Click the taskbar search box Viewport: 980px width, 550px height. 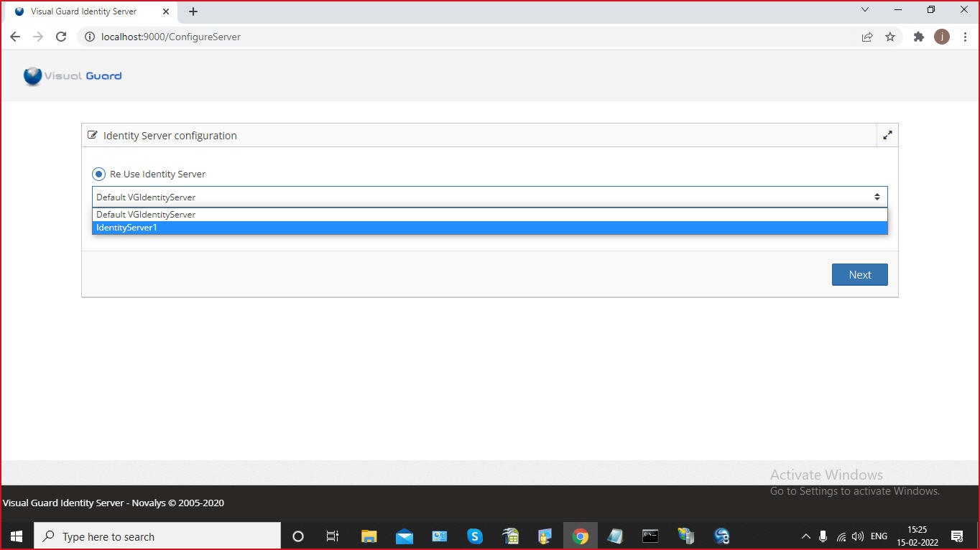pyautogui.click(x=157, y=536)
